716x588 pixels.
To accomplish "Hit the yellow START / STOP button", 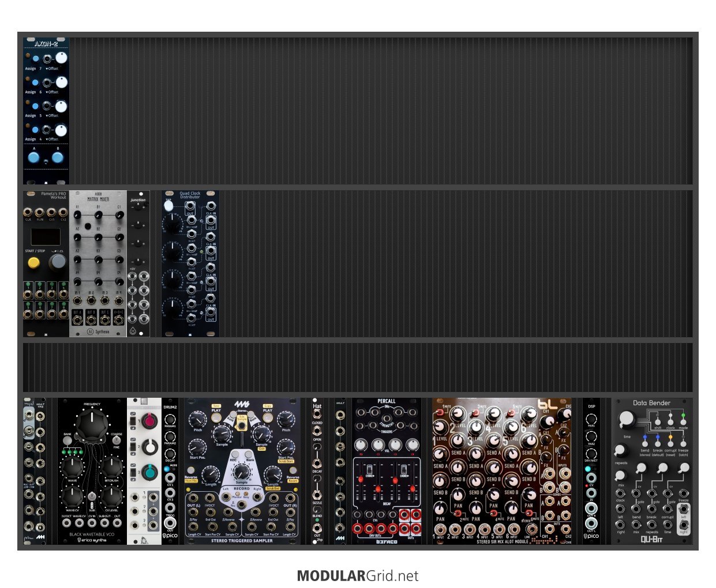I will [x=34, y=263].
